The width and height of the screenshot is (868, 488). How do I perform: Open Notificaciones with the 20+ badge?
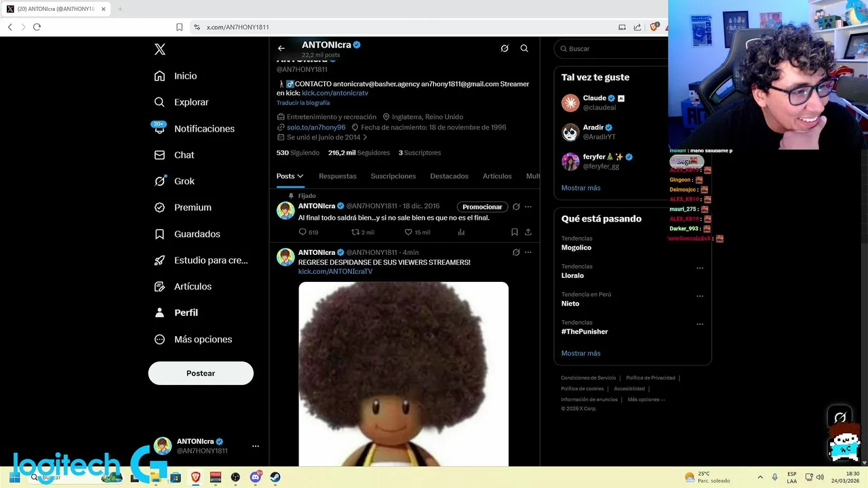(194, 129)
